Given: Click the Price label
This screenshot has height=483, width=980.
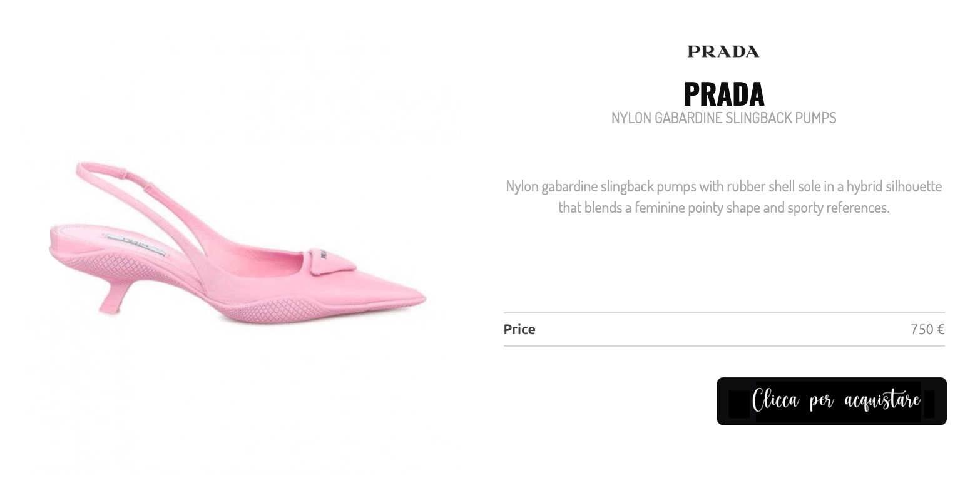Looking at the screenshot, I should tap(519, 329).
